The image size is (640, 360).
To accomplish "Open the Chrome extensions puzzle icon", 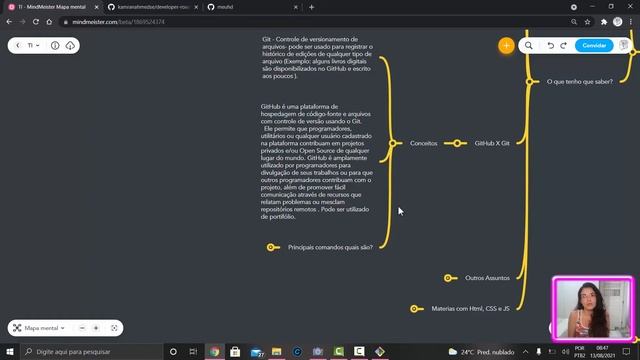I will tap(604, 22).
